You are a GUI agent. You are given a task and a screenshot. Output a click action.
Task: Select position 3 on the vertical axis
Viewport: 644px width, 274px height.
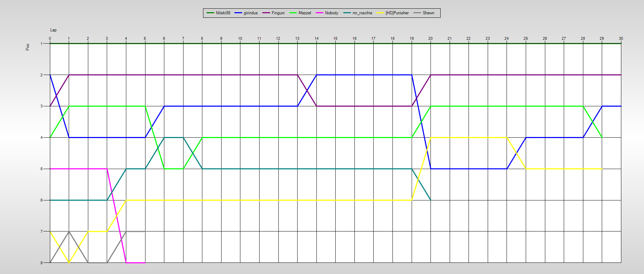click(42, 106)
